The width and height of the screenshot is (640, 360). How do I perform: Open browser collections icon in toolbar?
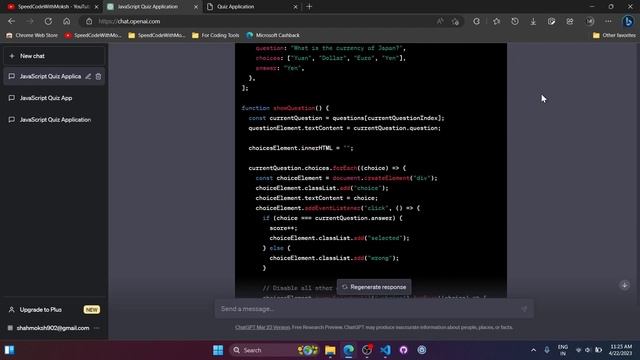[x=551, y=21]
